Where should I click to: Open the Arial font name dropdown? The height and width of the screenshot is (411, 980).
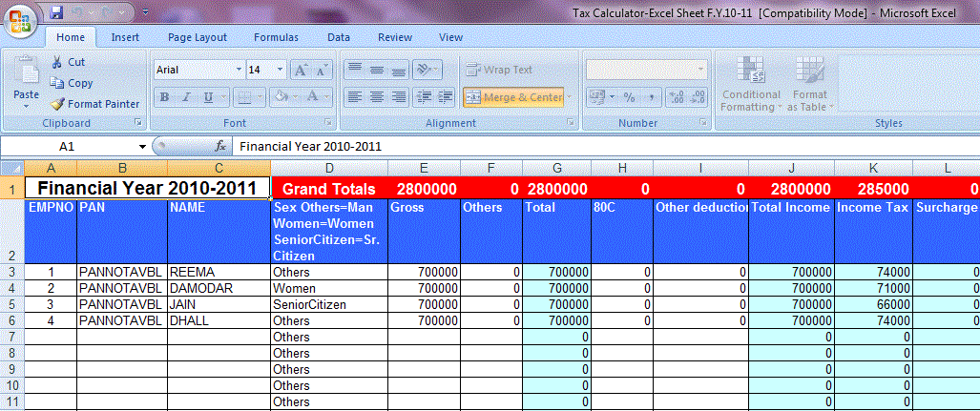pyautogui.click(x=239, y=71)
